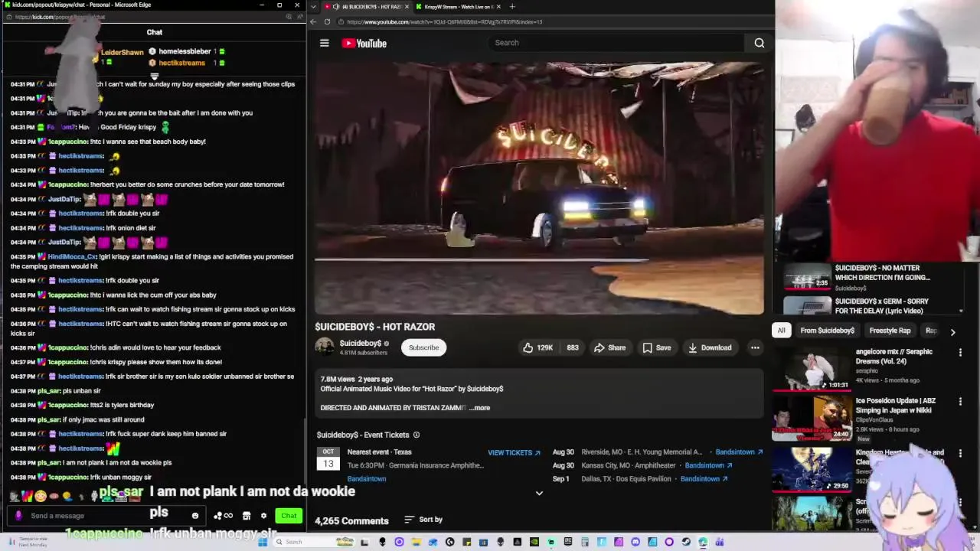This screenshot has width=980, height=551.
Task: Collapse the chat leaderboard arrow
Action: (x=155, y=76)
